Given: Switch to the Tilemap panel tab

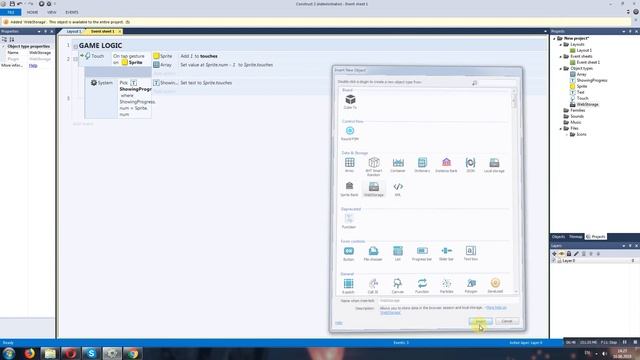Looking at the screenshot, I should (576, 237).
